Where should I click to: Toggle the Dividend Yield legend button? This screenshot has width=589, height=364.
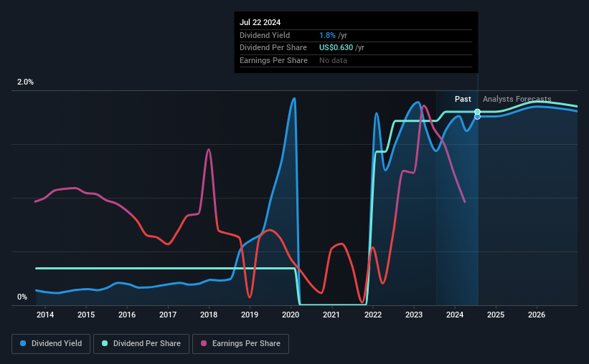[51, 344]
